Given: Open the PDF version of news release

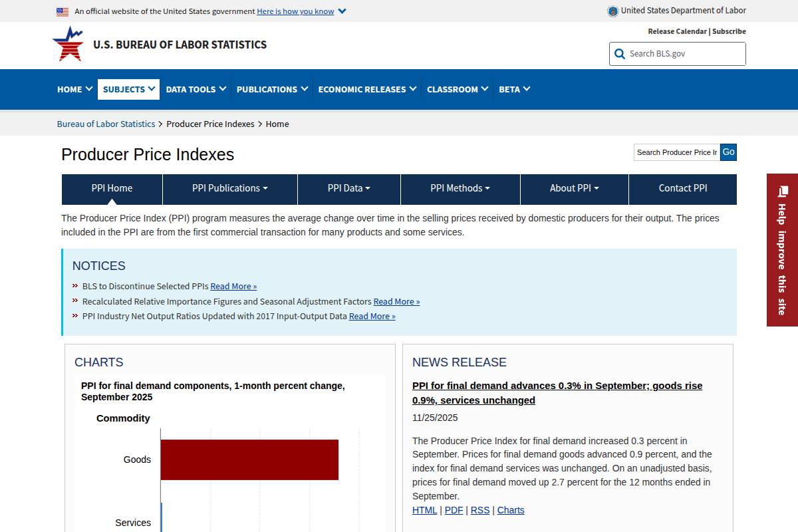Looking at the screenshot, I should pyautogui.click(x=454, y=510).
